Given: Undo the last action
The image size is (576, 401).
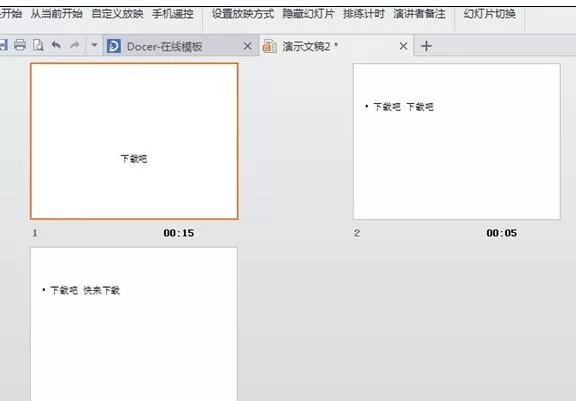Looking at the screenshot, I should 56,45.
